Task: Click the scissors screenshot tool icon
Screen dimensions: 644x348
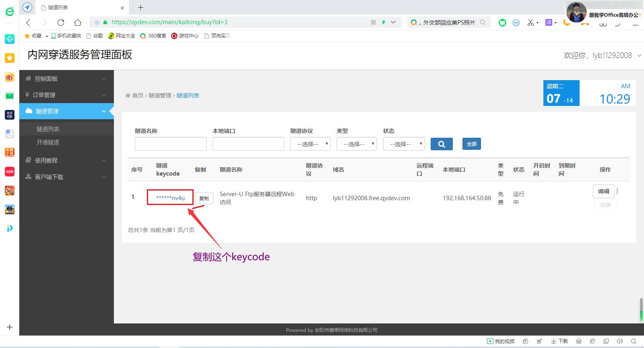Action: click(530, 23)
